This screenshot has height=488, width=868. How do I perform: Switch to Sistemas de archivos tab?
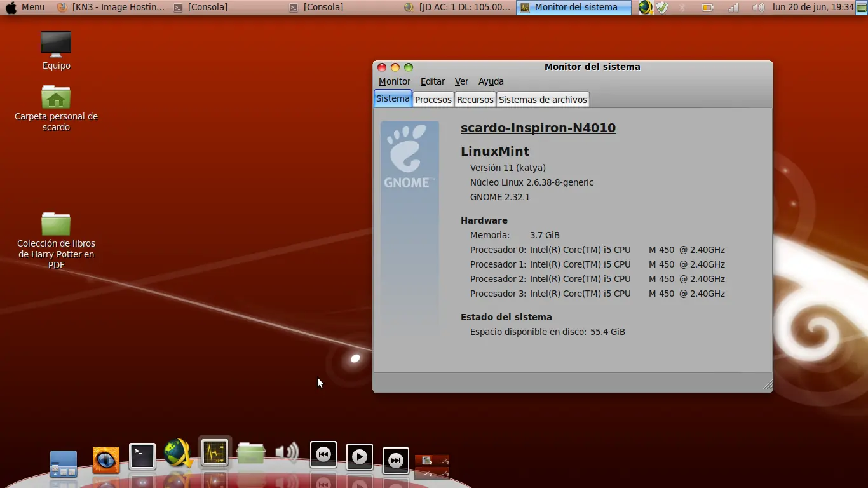(x=543, y=100)
